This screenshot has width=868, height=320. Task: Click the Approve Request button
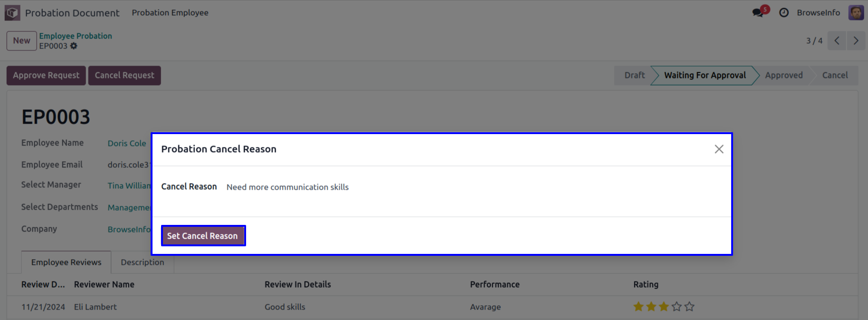click(46, 76)
